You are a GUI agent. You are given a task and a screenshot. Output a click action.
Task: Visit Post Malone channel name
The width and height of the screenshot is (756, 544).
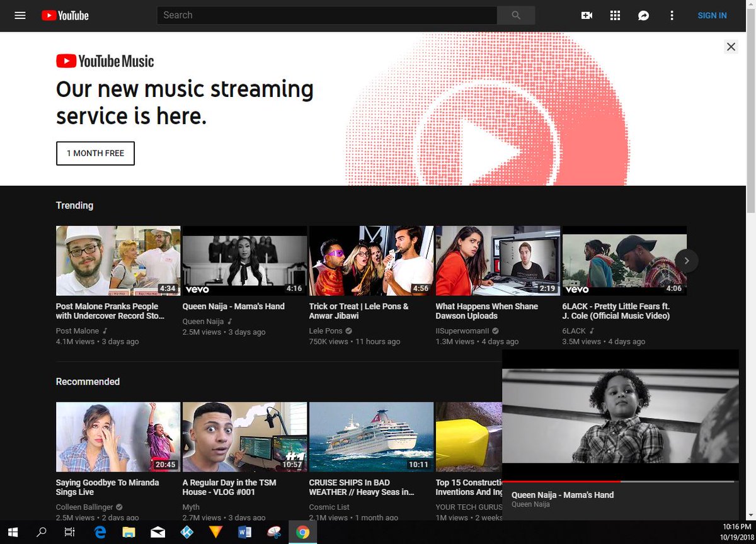[77, 331]
